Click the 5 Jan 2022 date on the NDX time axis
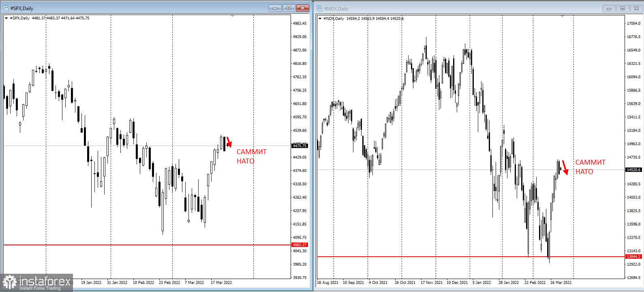The image size is (644, 292). coord(481,283)
